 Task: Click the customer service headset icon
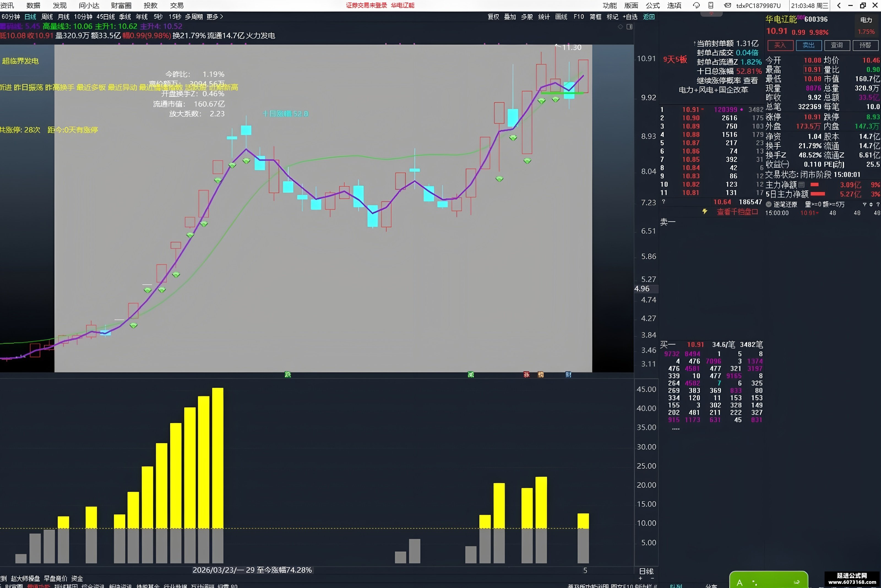[x=696, y=5]
